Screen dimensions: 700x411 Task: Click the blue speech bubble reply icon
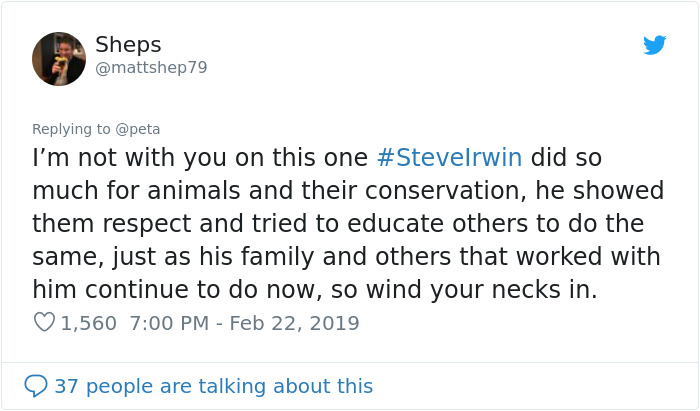[36, 385]
